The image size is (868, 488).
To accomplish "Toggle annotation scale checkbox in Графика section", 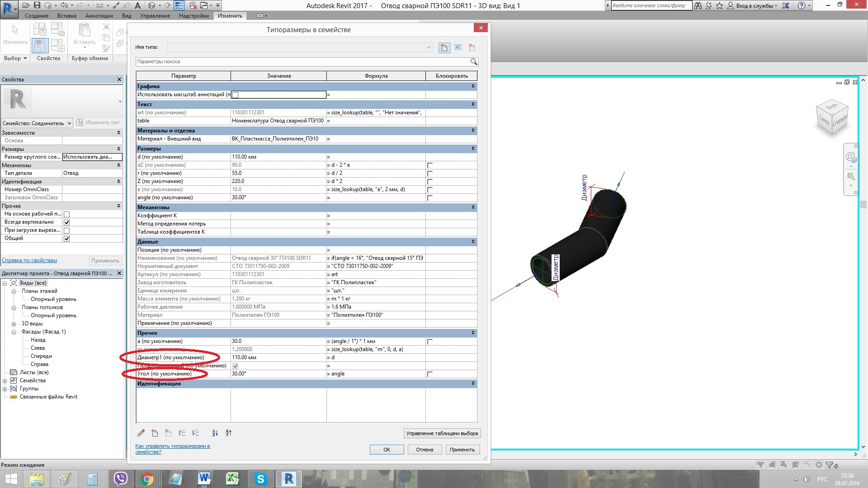I will 235,95.
